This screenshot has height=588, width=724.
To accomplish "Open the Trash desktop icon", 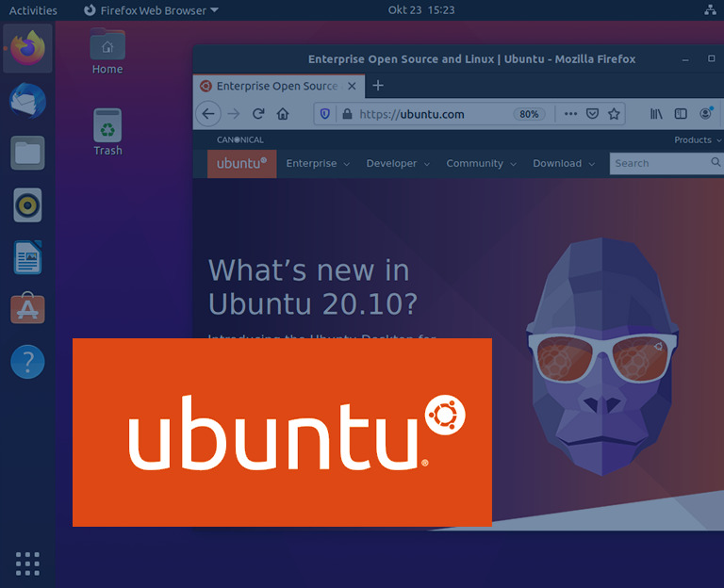I will pyautogui.click(x=107, y=132).
